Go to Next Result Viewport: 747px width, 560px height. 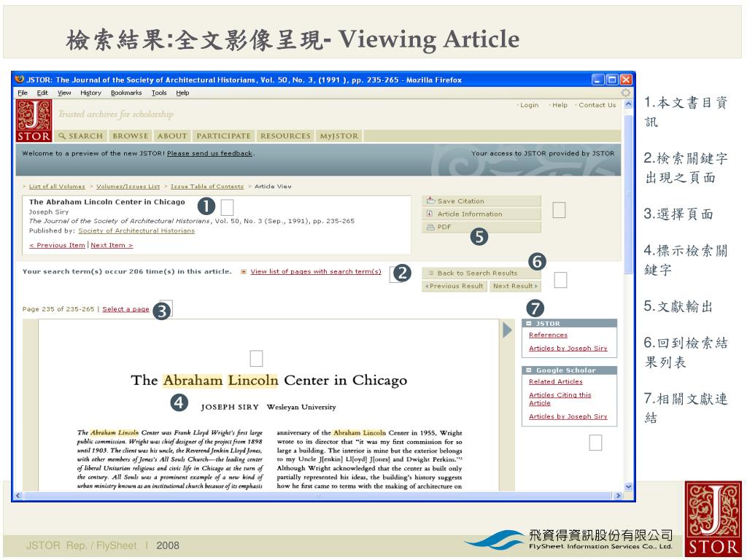coord(515,286)
